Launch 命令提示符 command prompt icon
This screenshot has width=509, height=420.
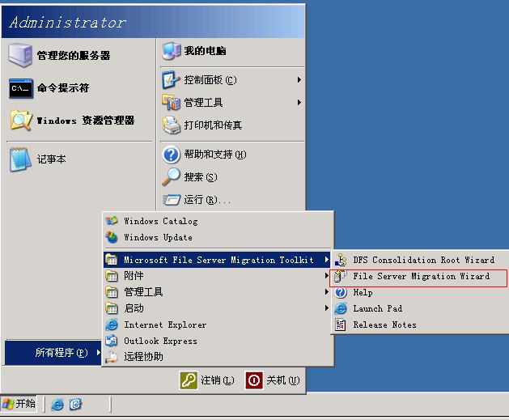coord(21,88)
